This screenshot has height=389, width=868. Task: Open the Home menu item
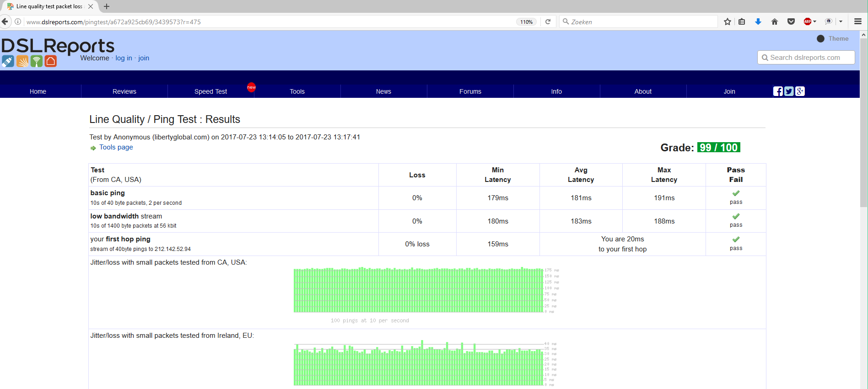[x=38, y=91]
